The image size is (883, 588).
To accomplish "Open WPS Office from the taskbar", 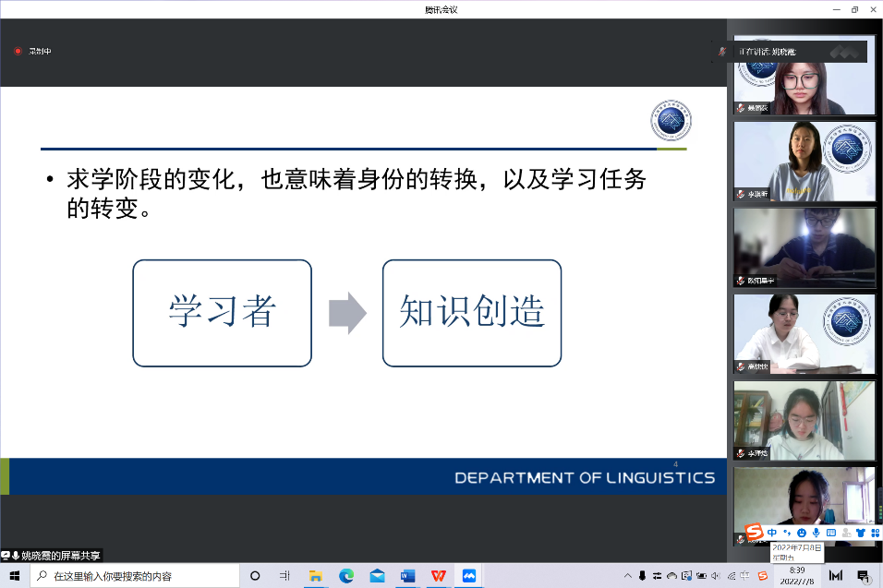I will pos(438,576).
